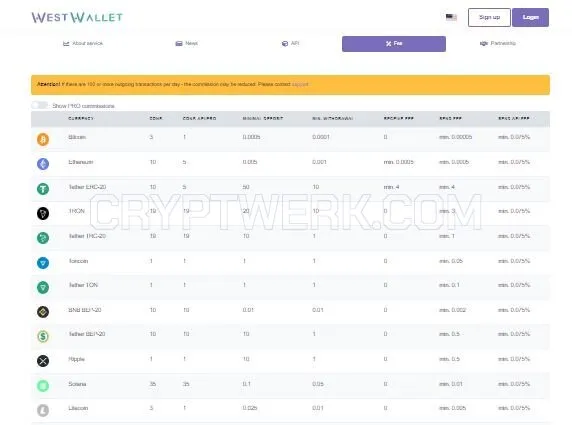Click the Toncoin coin icon
572x425 pixels.
tap(43, 263)
